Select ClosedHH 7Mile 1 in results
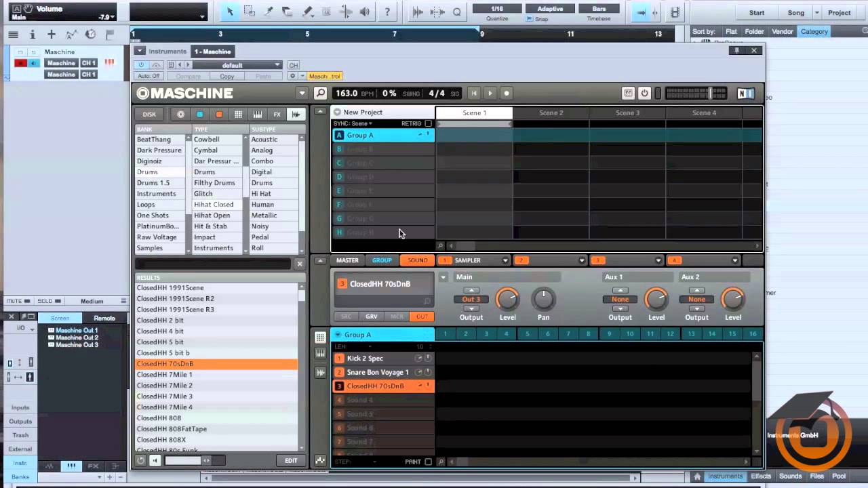 (x=216, y=374)
